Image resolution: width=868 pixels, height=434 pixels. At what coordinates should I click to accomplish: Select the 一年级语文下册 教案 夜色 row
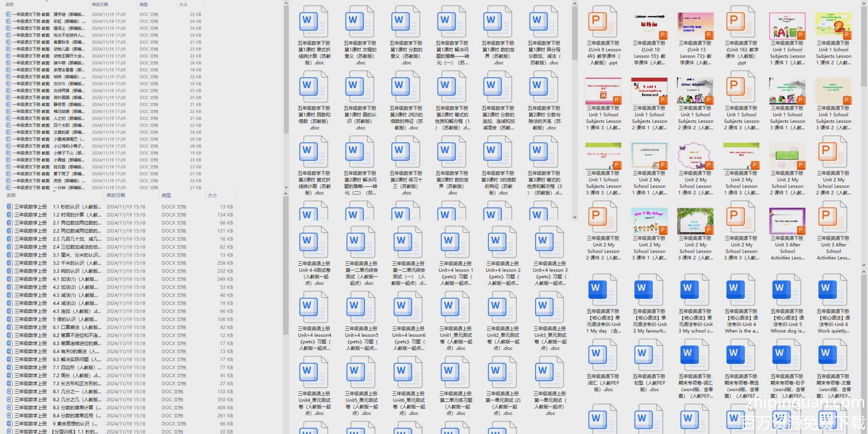(x=103, y=181)
